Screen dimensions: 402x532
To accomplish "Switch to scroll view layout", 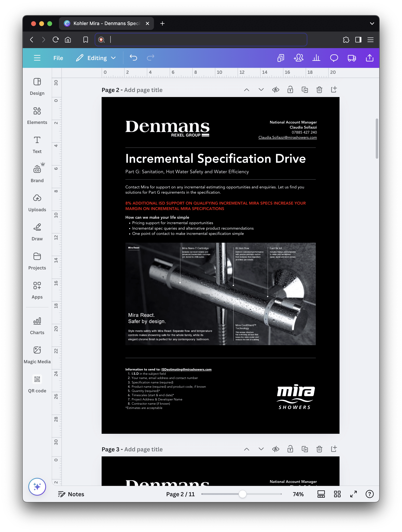I will click(x=321, y=494).
